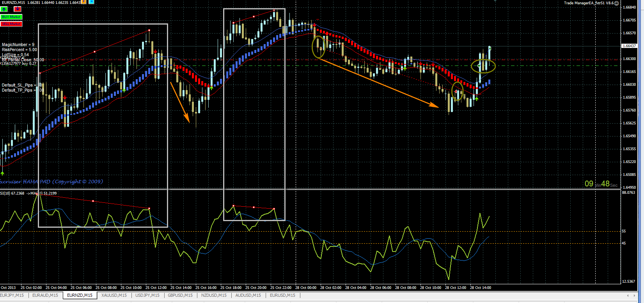
Task: Click the orange P button
Action: tap(83, 2)
